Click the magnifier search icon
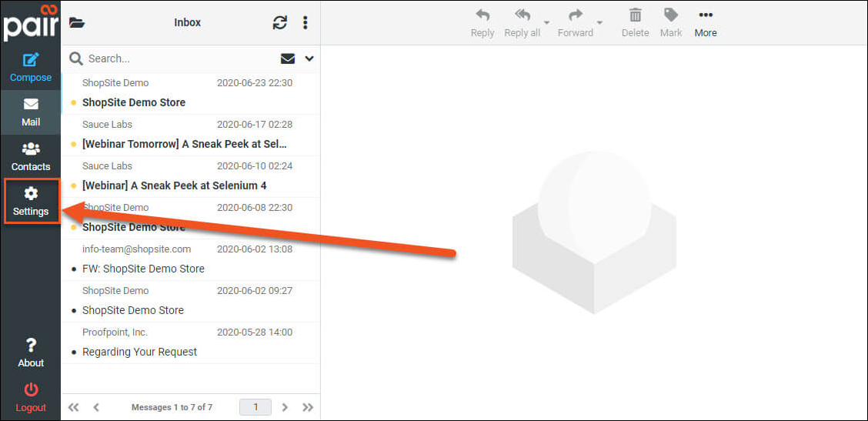The width and height of the screenshot is (868, 421). coord(76,58)
